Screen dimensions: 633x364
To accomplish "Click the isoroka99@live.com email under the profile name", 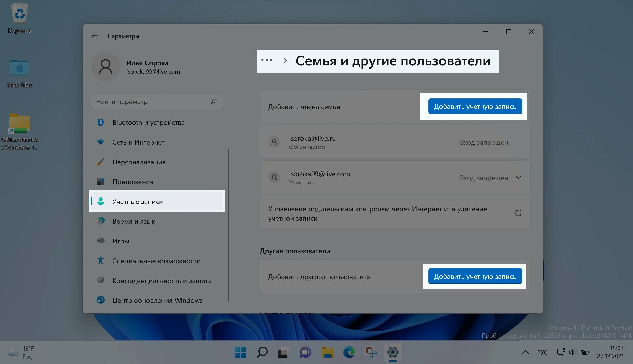I will [153, 72].
